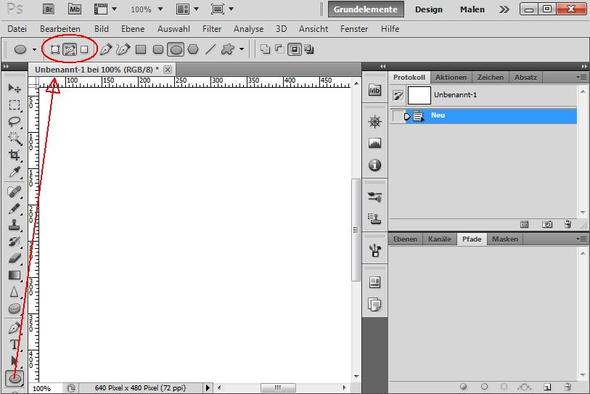Click the status bar 100% zoom field
Viewport: 590px width, 394px height.
click(x=46, y=388)
